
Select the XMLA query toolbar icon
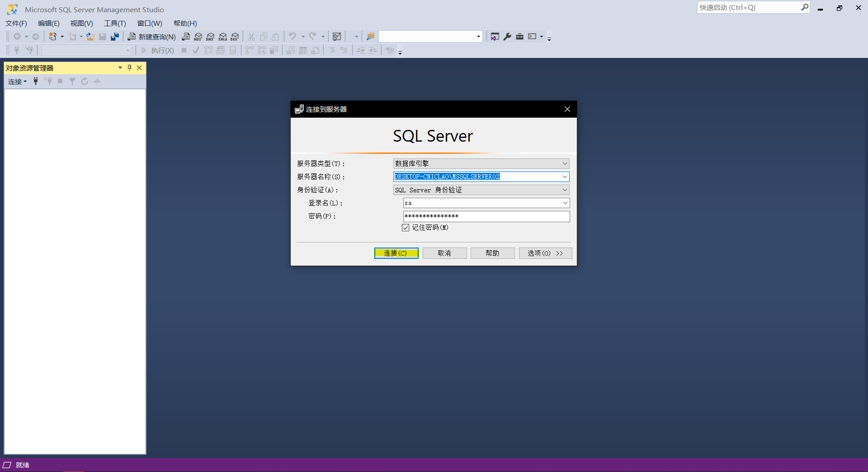pyautogui.click(x=222, y=37)
